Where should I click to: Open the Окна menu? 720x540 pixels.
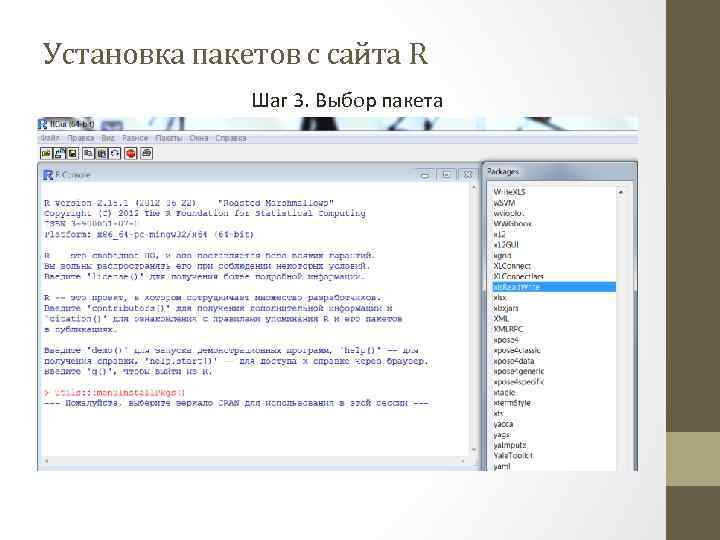(x=199, y=138)
